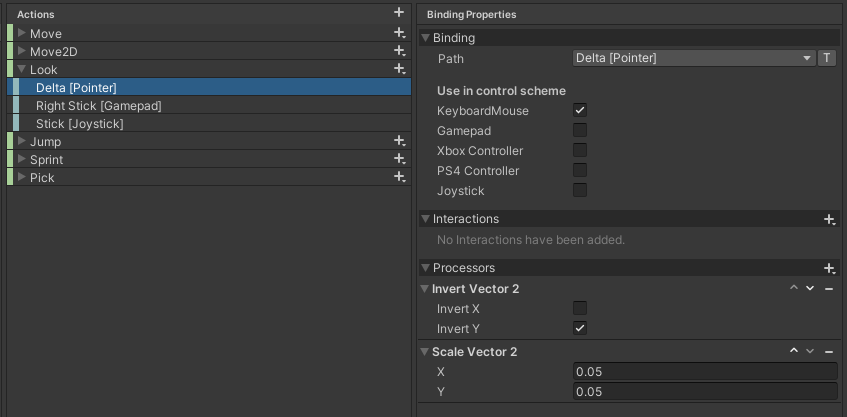
Task: Disable the Invert Y checkbox
Action: pos(580,328)
